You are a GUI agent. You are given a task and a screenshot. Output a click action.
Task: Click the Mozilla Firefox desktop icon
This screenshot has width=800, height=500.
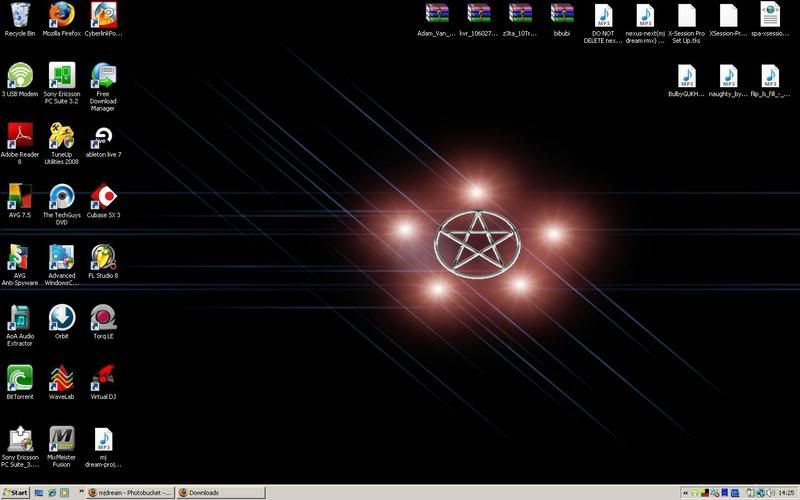61,15
